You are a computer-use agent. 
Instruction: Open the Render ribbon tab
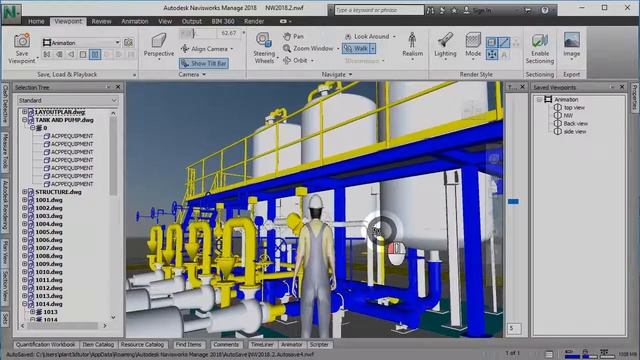254,21
